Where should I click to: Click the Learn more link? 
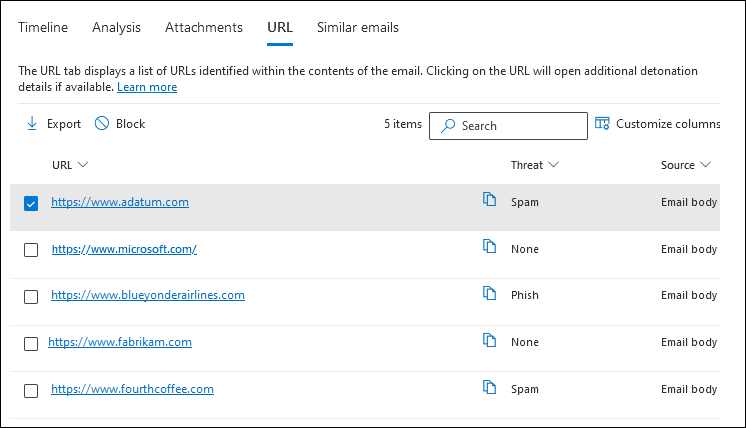coord(147,87)
